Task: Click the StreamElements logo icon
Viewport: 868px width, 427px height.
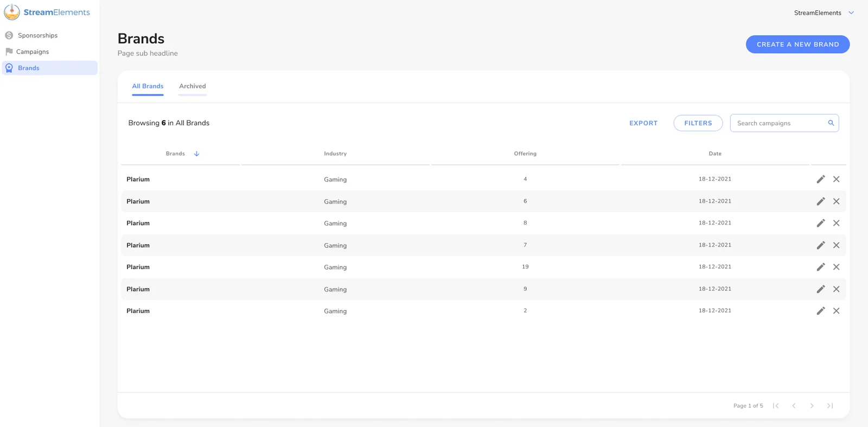Action: click(12, 12)
